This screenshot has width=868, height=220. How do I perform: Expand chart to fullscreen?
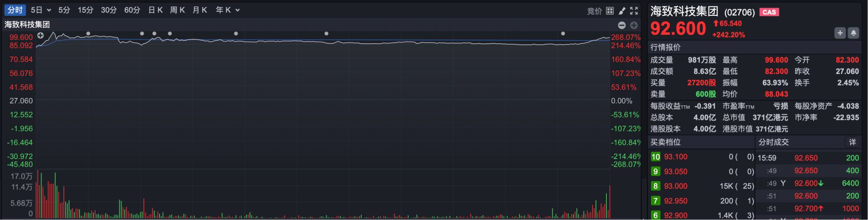[634, 10]
